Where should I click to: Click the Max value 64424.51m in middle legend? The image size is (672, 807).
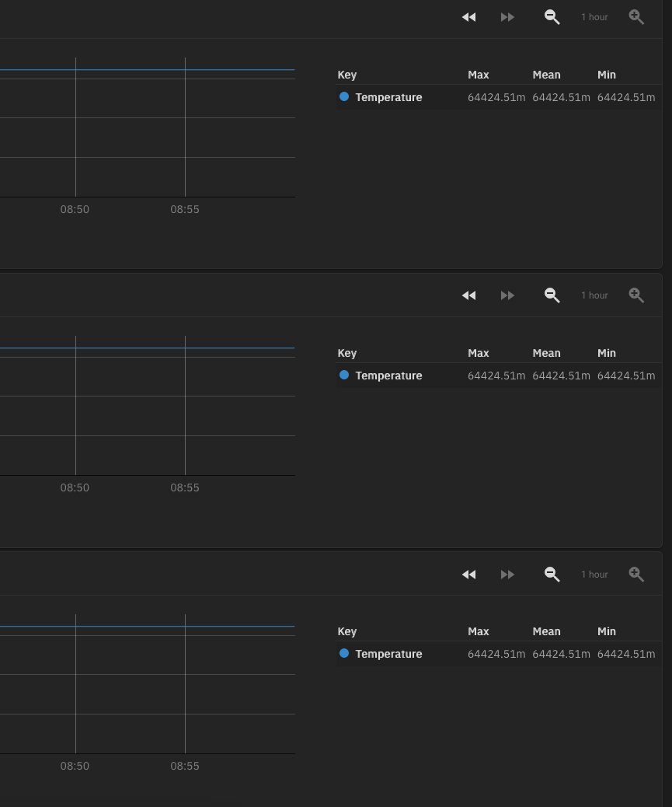496,376
